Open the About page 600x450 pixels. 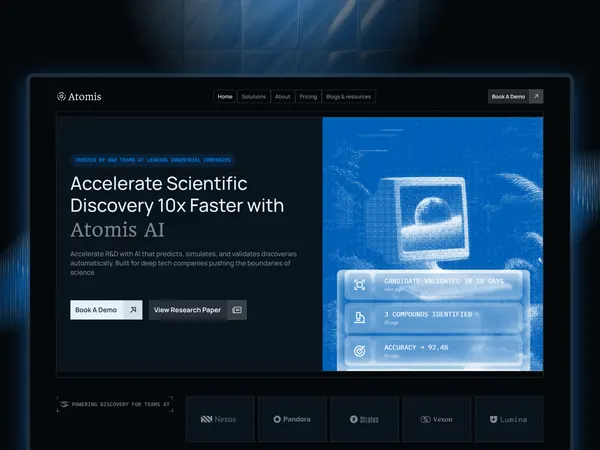(x=283, y=96)
